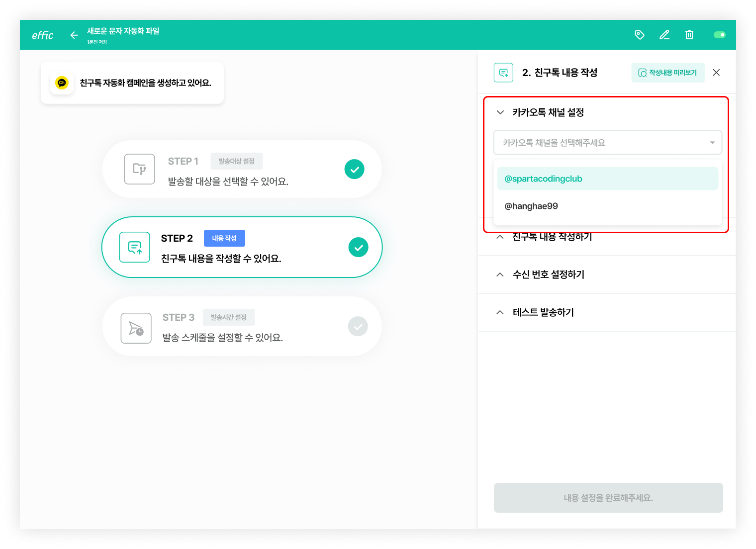Toggle the automation on/off switch
This screenshot has width=756, height=549.
[719, 35]
